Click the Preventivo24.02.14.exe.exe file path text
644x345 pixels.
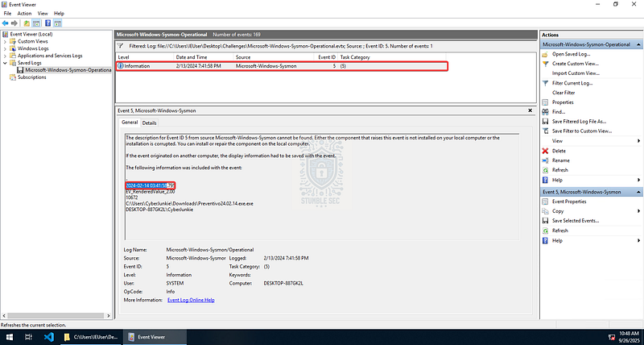pyautogui.click(x=189, y=204)
